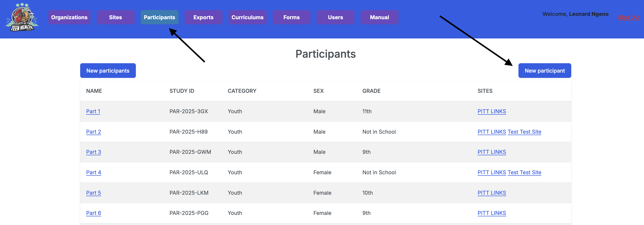The image size is (644, 225).
Task: Select study ID PAR-2025-H89
Action: click(x=188, y=132)
